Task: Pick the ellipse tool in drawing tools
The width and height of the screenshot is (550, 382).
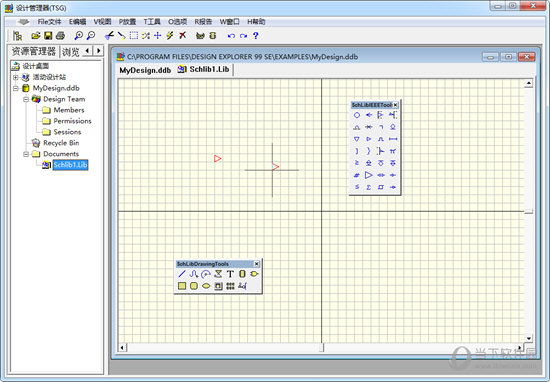Action: pos(206,286)
